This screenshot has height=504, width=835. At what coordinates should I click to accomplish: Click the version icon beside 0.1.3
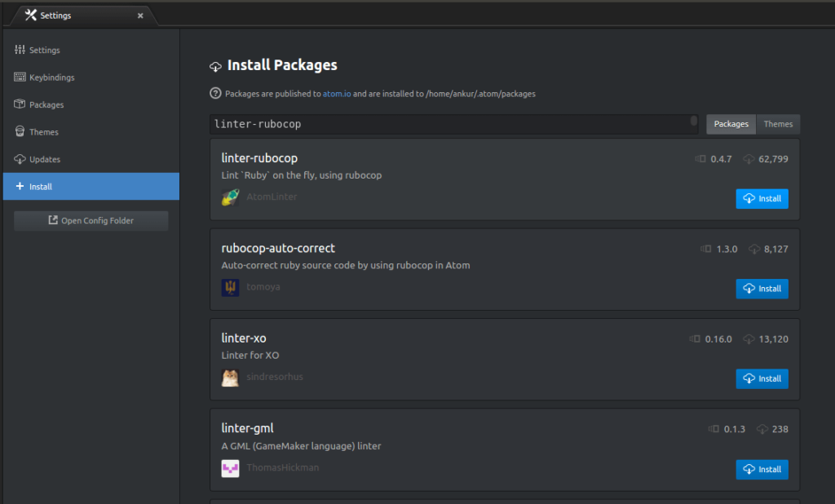[x=714, y=429]
